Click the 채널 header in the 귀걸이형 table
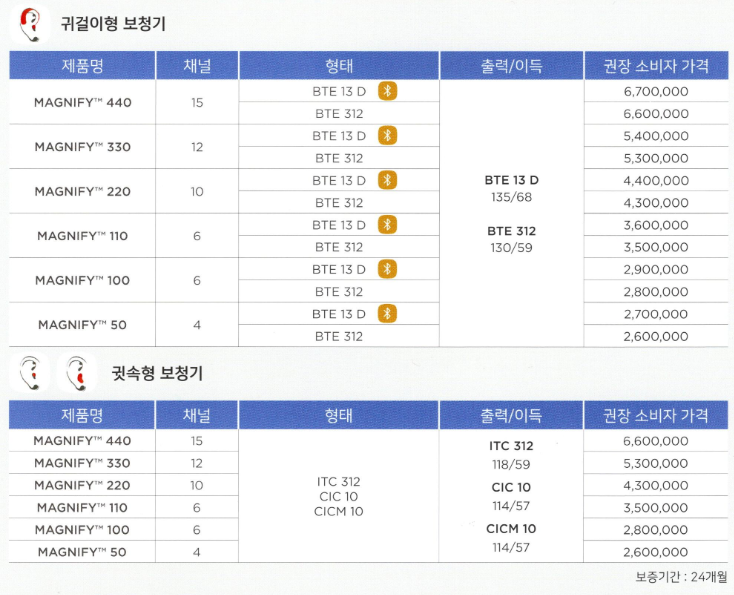 [x=197, y=66]
